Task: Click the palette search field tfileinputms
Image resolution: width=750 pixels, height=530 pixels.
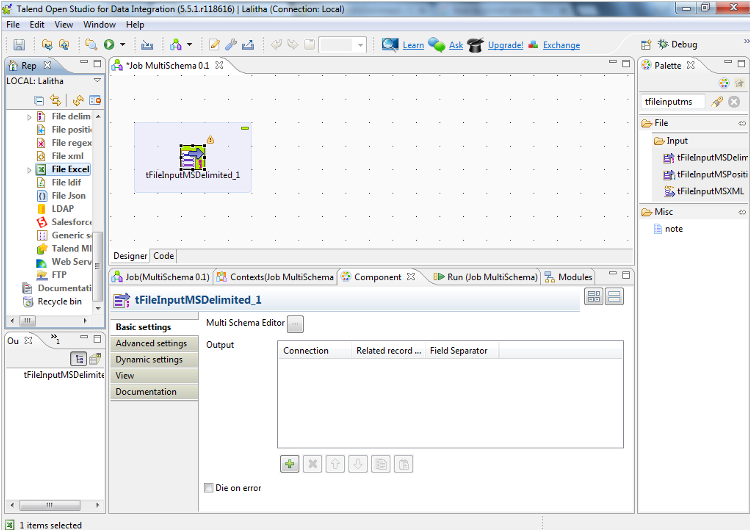Action: pyautogui.click(x=673, y=101)
